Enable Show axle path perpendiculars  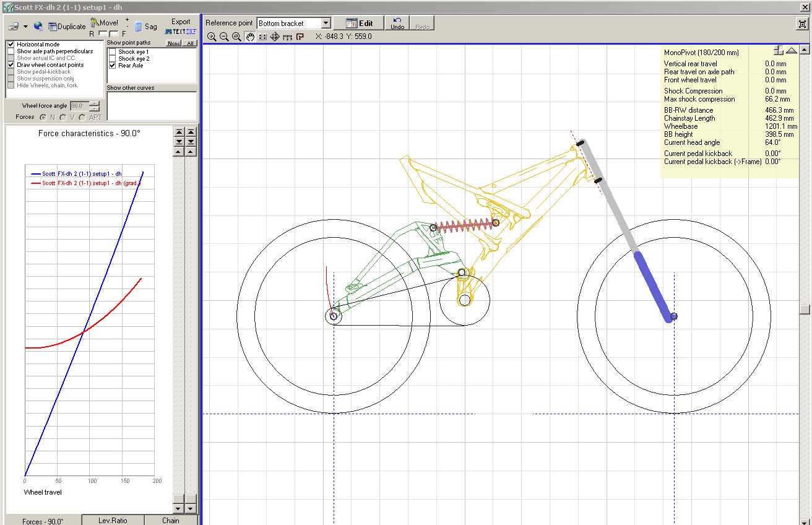pos(11,51)
